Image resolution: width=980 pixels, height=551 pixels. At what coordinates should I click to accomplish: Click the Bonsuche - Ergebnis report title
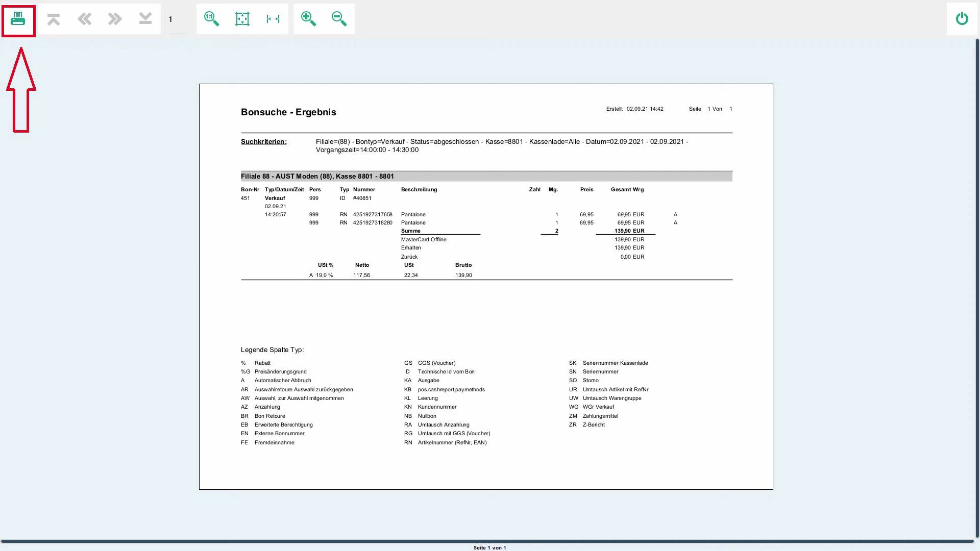point(288,112)
